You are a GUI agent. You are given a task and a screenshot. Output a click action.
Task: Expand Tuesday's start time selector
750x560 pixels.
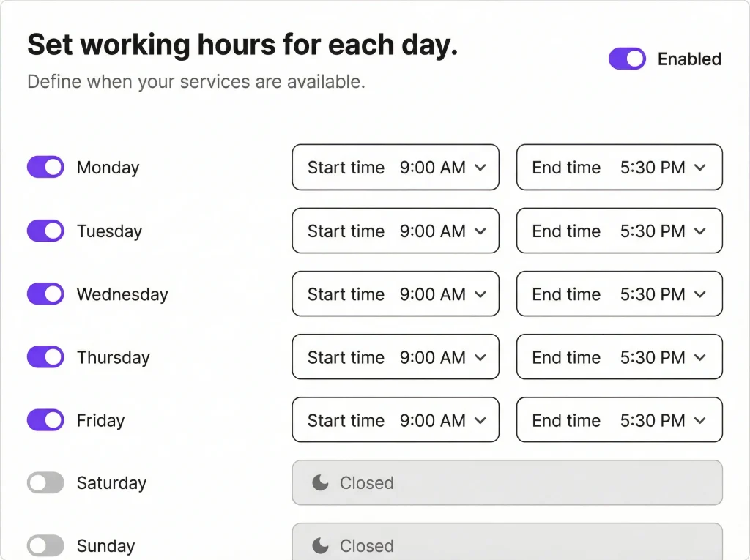pos(396,231)
